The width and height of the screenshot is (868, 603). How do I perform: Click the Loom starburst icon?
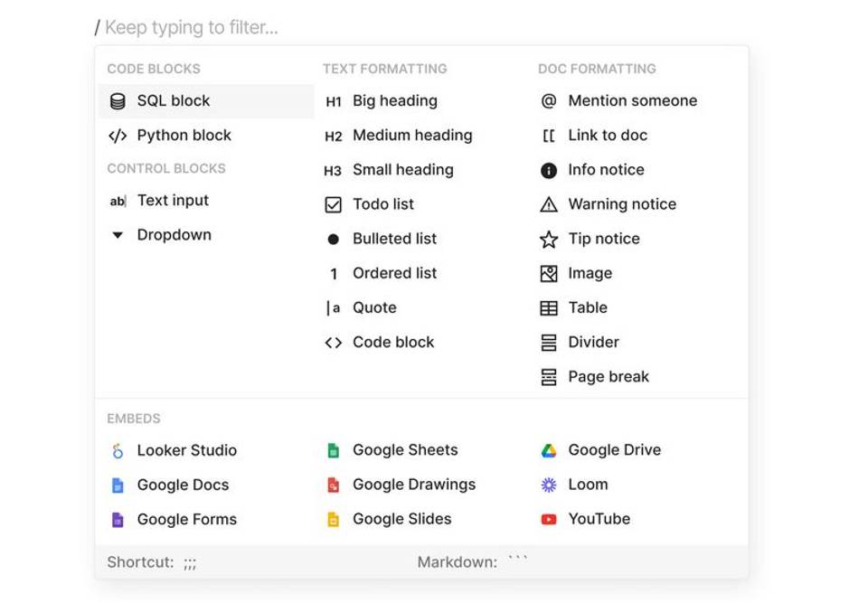(549, 485)
